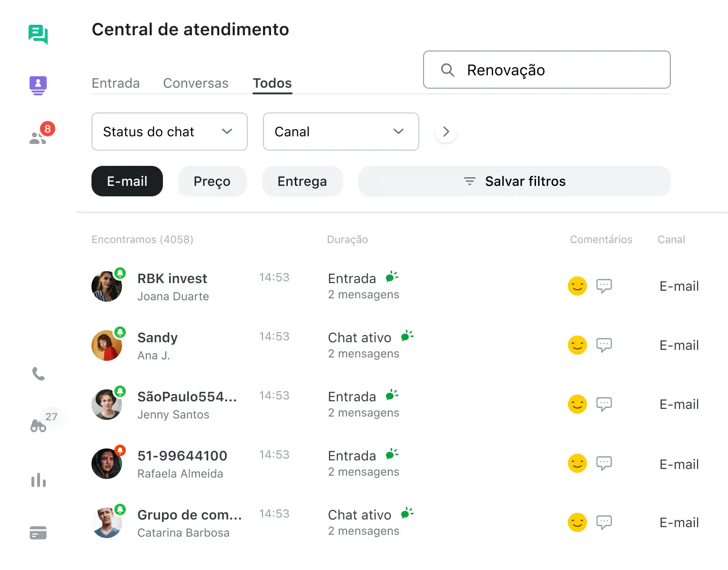Click the billing card sidebar icon
The image size is (728, 570).
click(38, 532)
